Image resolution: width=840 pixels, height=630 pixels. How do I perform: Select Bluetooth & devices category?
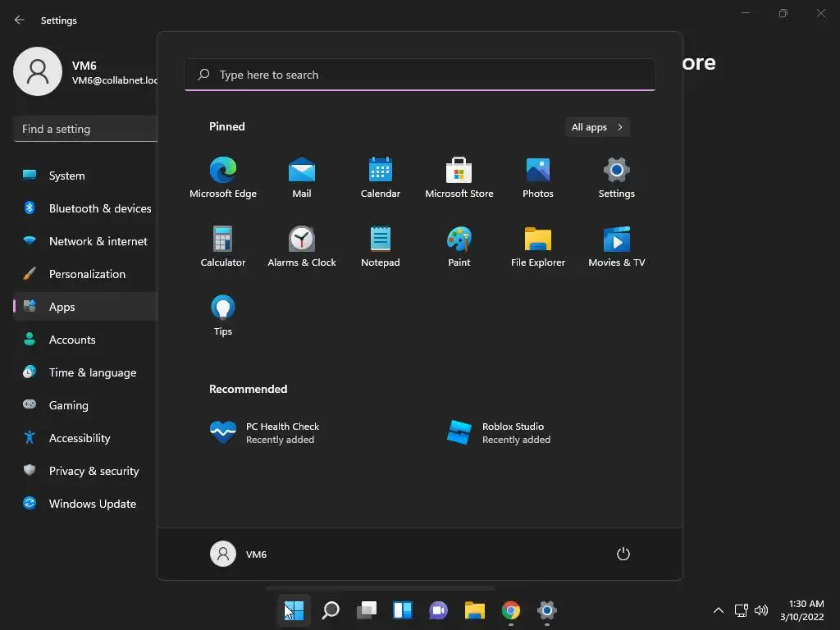84,208
